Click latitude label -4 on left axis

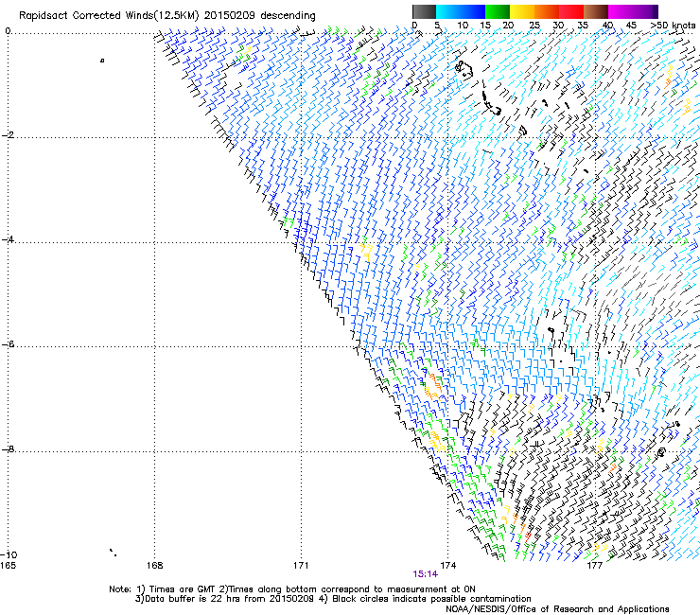point(8,239)
